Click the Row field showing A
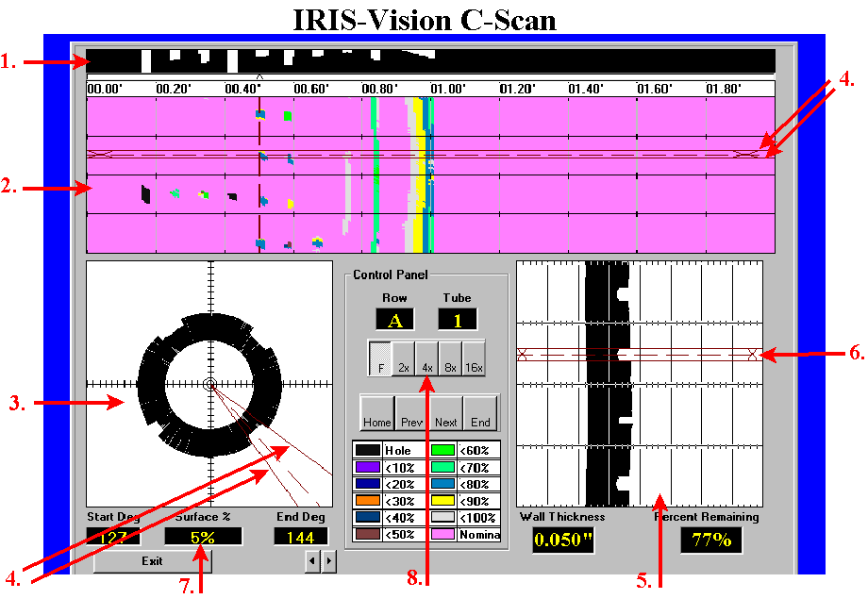This screenshot has width=868, height=599. (394, 320)
